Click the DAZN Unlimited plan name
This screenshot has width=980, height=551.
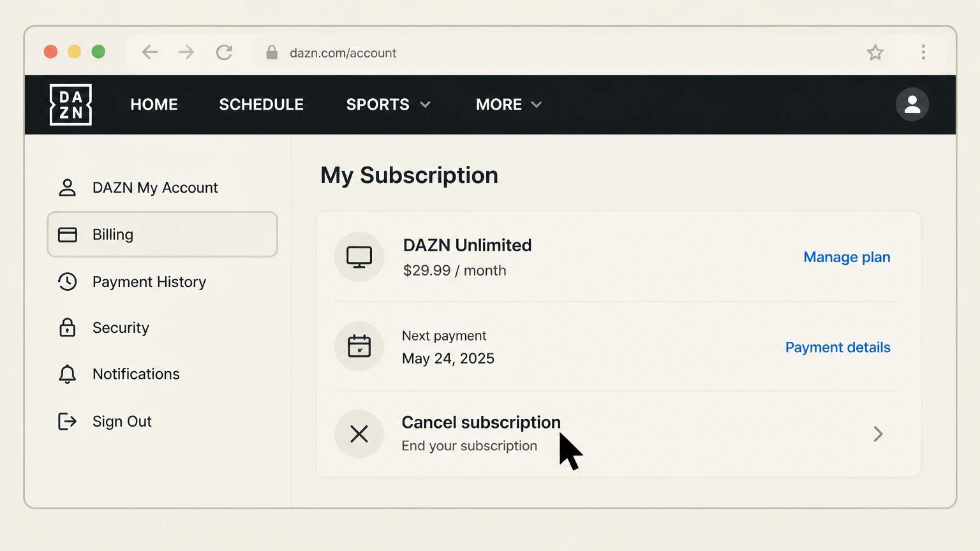[467, 246]
